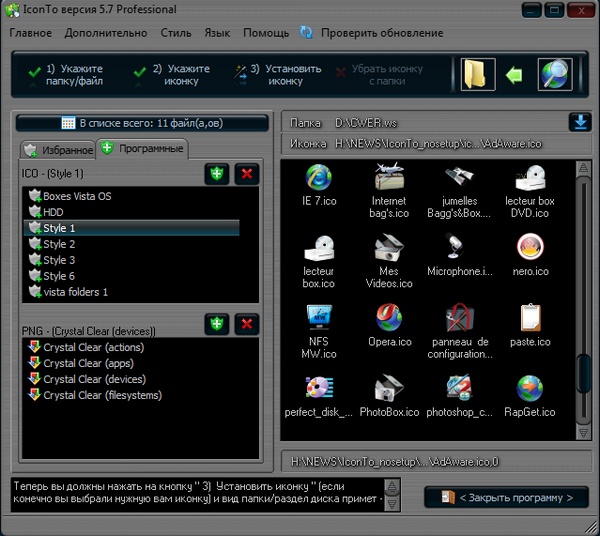The height and width of the screenshot is (536, 600).
Task: Click the Закрыть программу button
Action: pyautogui.click(x=506, y=497)
